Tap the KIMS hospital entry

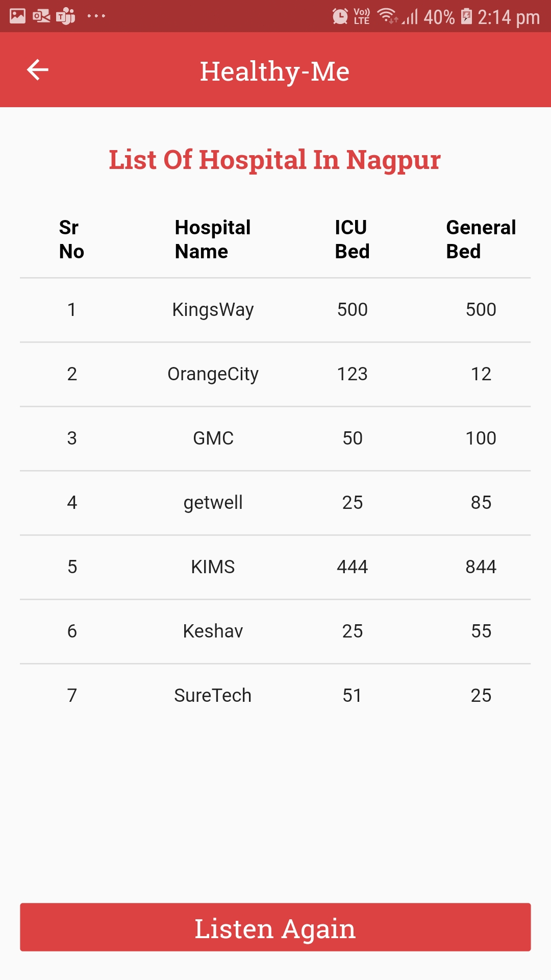pos(213,567)
